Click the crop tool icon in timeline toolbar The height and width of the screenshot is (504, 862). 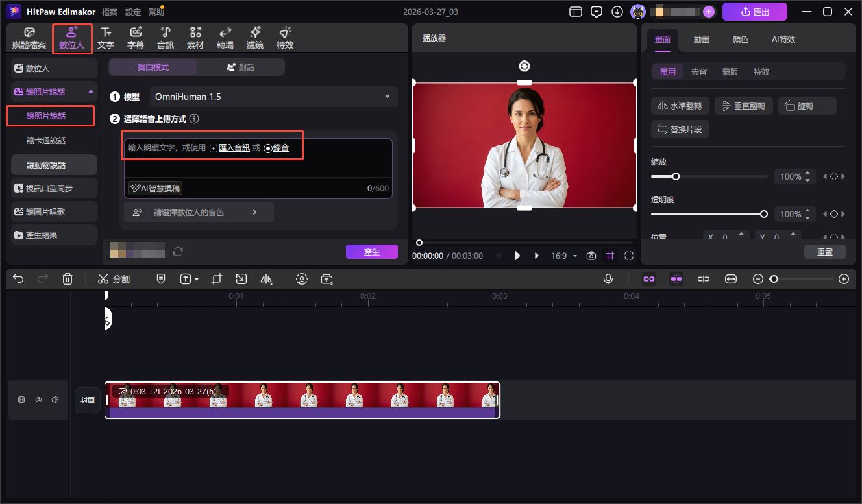[x=217, y=279]
